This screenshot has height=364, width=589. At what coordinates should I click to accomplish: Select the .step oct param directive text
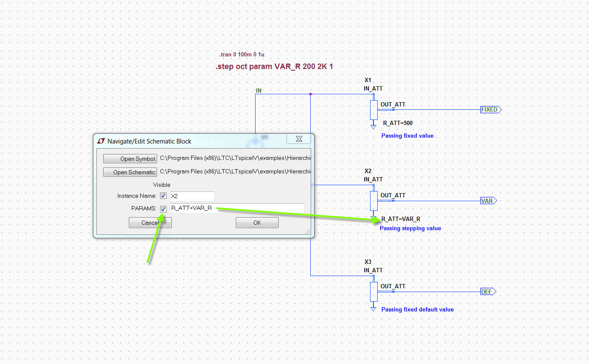tap(274, 66)
